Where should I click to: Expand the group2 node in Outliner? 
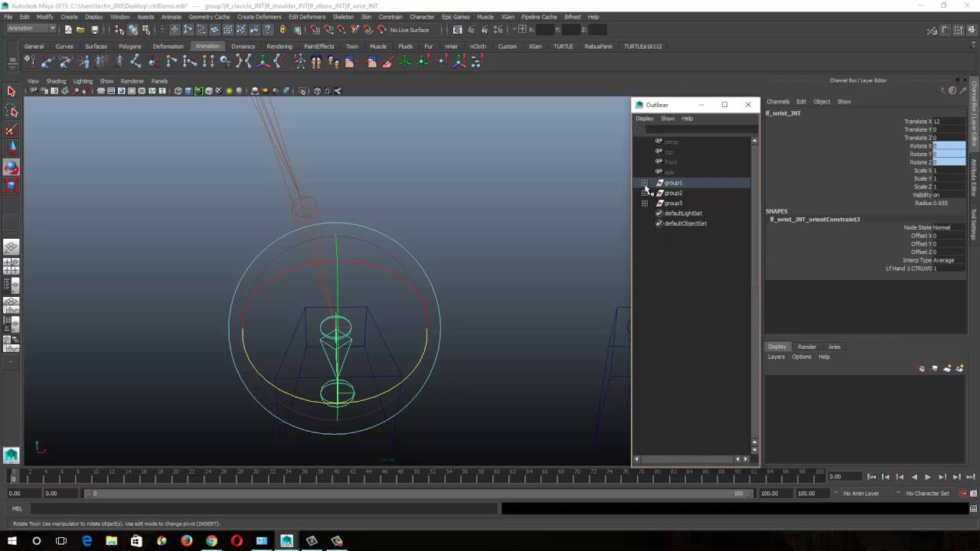click(645, 193)
